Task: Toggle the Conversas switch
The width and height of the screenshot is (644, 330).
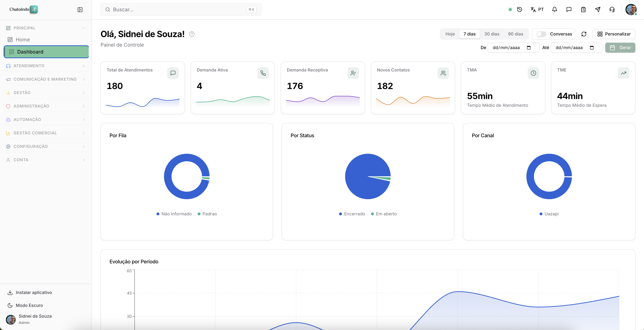Action: coord(541,34)
